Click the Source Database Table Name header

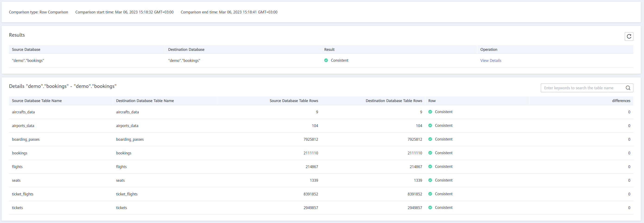click(x=37, y=101)
